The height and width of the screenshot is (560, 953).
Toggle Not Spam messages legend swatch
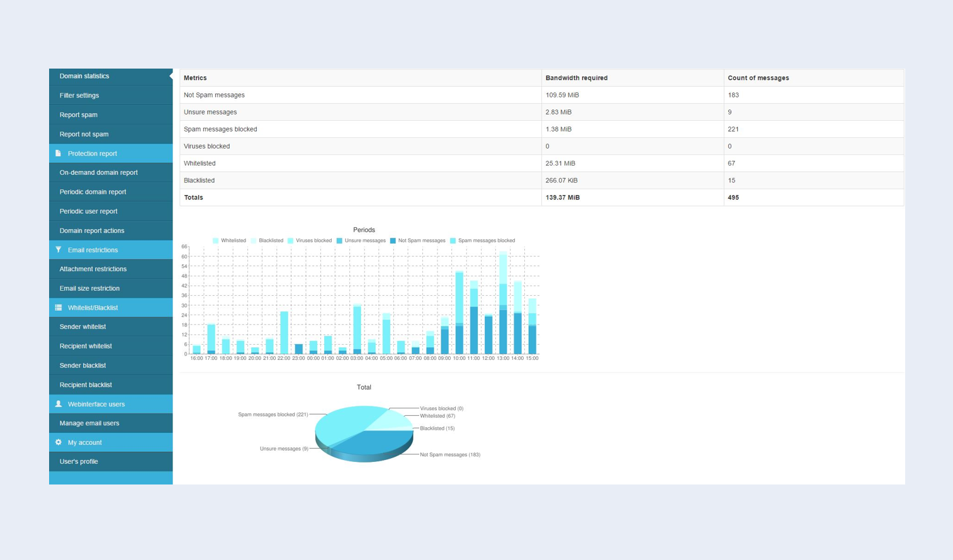tap(393, 240)
